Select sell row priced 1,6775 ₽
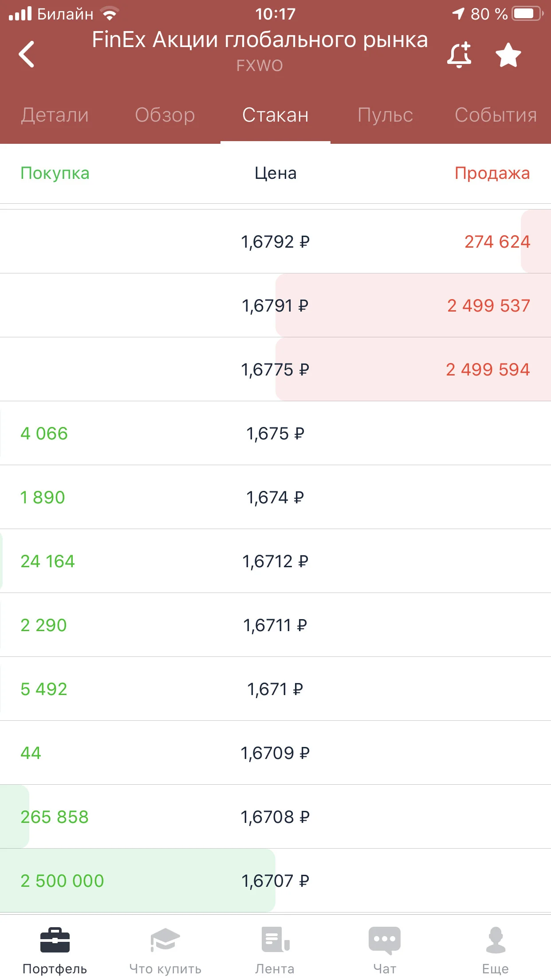 point(275,369)
